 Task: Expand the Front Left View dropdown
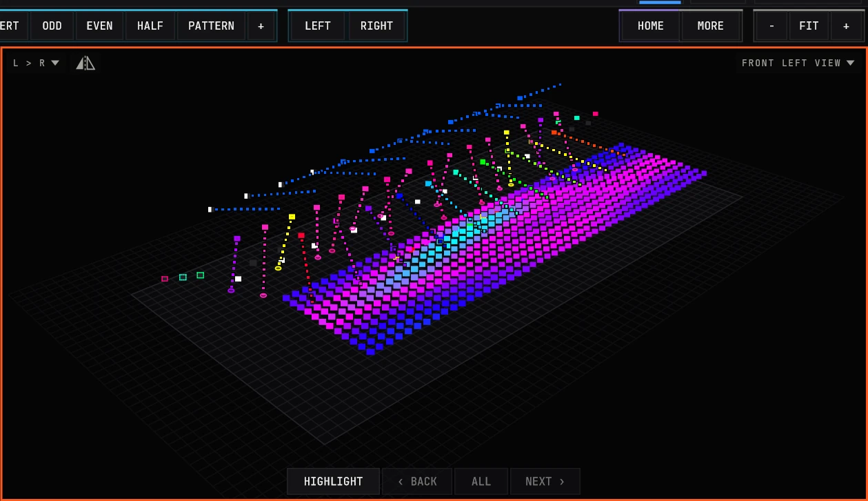click(x=798, y=63)
